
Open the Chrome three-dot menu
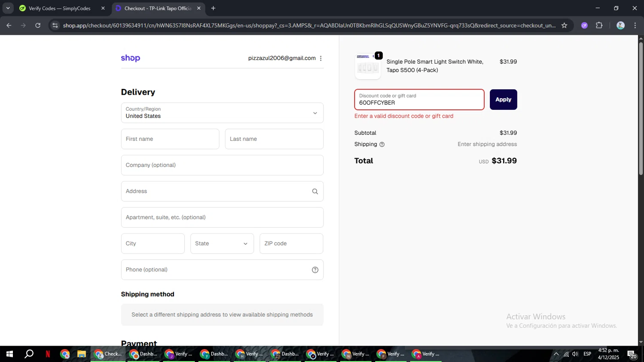[x=635, y=25]
